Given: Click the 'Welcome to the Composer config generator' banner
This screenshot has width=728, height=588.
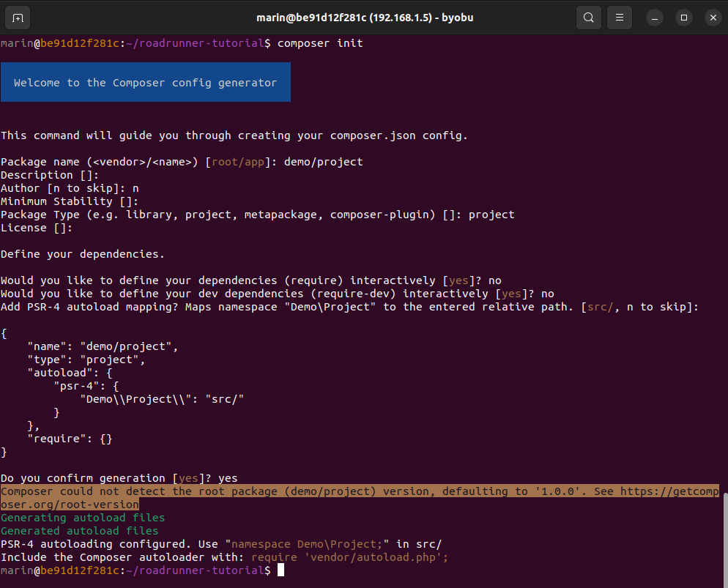Looking at the screenshot, I should 145,82.
